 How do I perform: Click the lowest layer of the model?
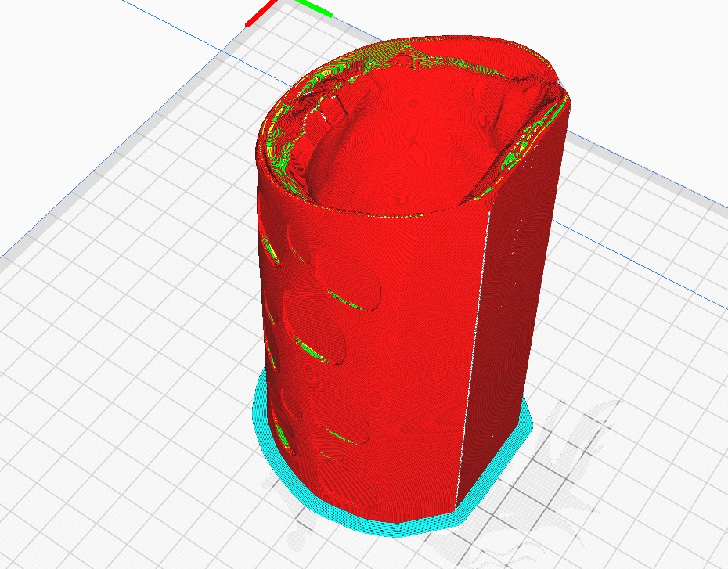tap(391, 513)
